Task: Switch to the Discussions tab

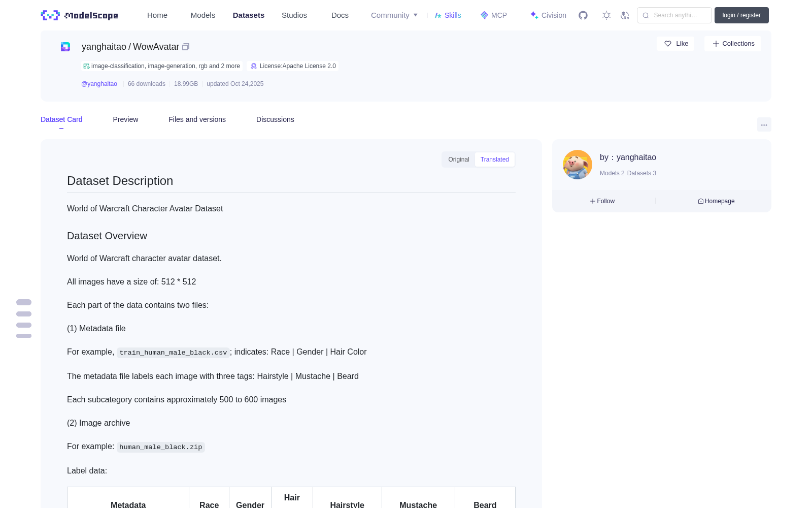Action: (x=275, y=119)
